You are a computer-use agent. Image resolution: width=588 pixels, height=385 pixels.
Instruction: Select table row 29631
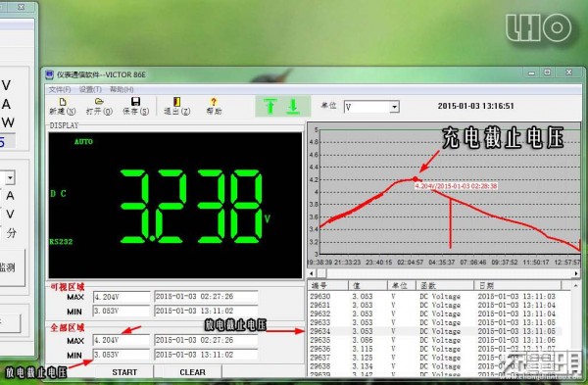(x=435, y=305)
